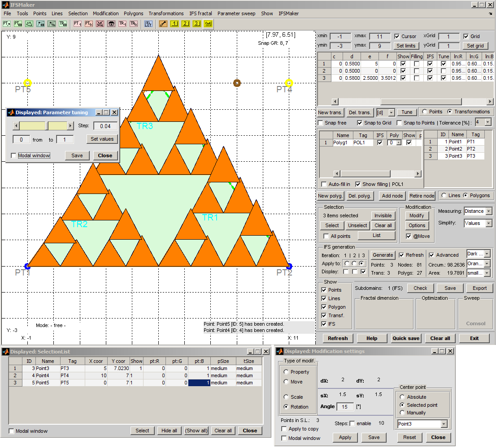Click the brown cursor marker on the canvas

[237, 83]
